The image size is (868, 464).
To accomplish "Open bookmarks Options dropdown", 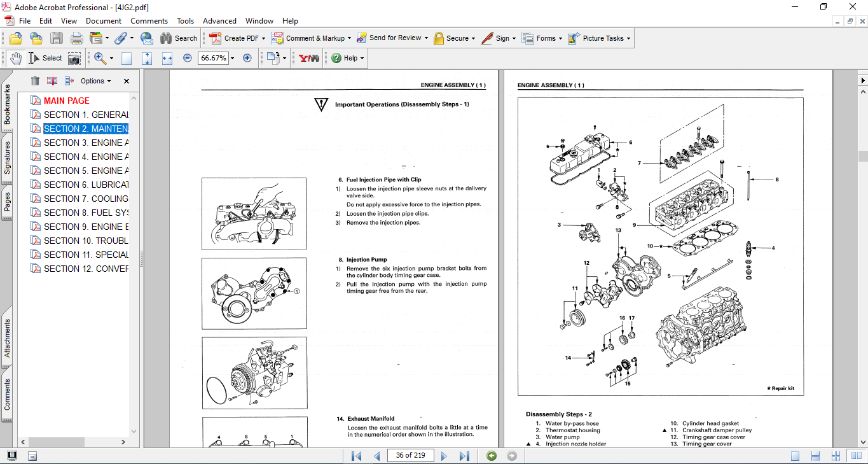I will click(95, 81).
